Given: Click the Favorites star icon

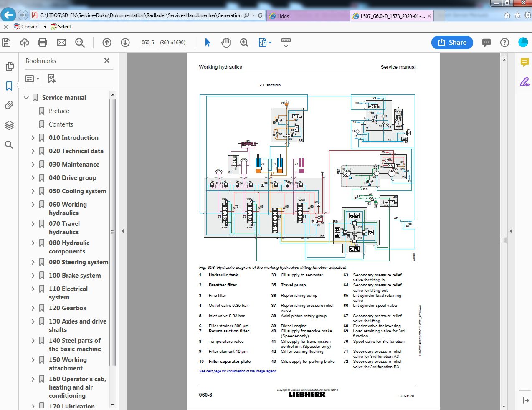Looking at the screenshot, I should click(517, 15).
